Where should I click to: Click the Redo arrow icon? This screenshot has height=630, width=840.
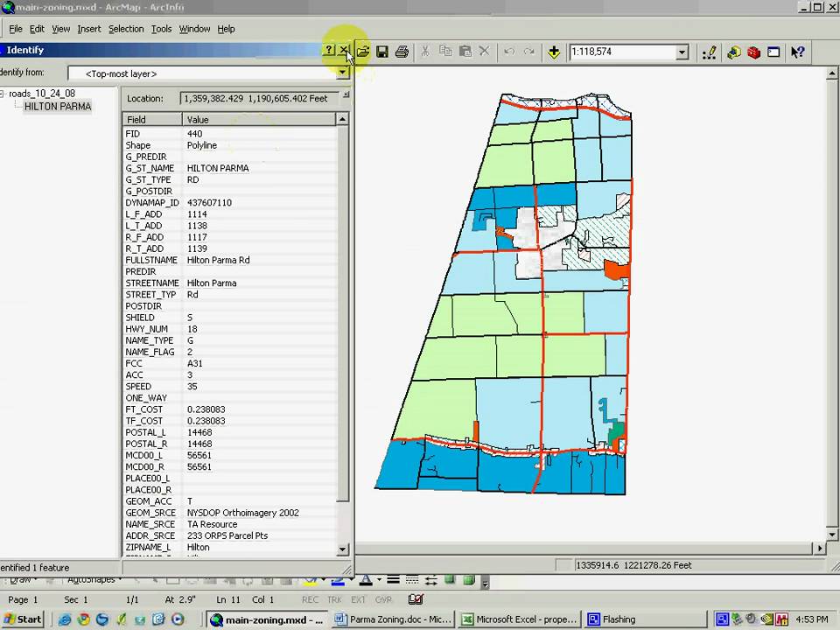528,52
